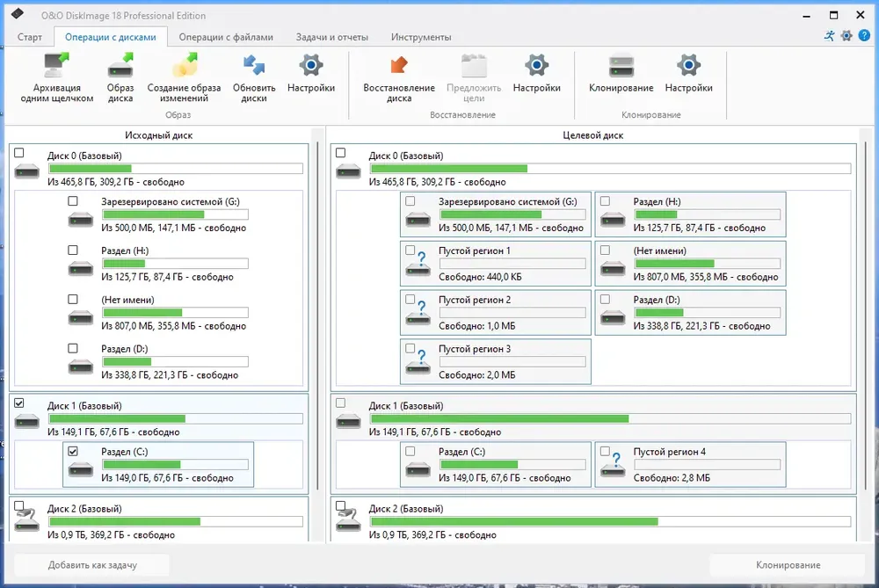Click the target disk list scrollbar
Screen dimensions: 879x588
point(867,314)
